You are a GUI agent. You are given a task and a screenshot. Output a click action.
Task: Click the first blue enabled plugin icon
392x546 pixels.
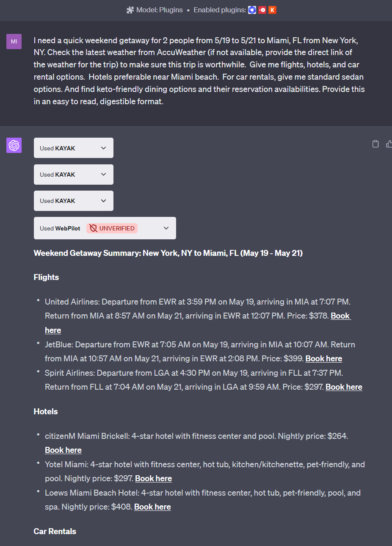pos(252,10)
